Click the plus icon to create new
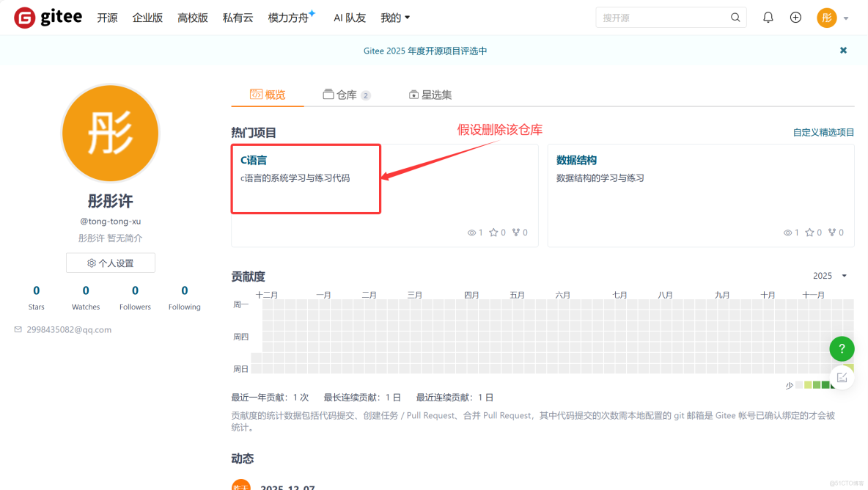The image size is (868, 490). click(x=795, y=17)
